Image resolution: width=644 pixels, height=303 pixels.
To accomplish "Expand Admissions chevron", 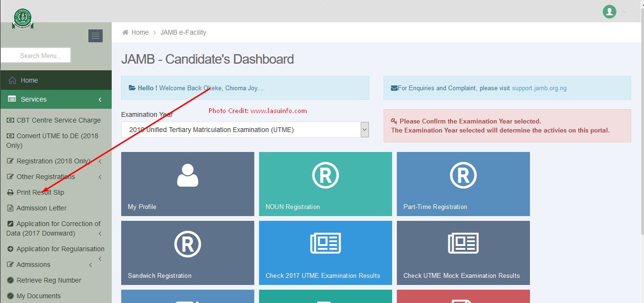I will 91,265.
